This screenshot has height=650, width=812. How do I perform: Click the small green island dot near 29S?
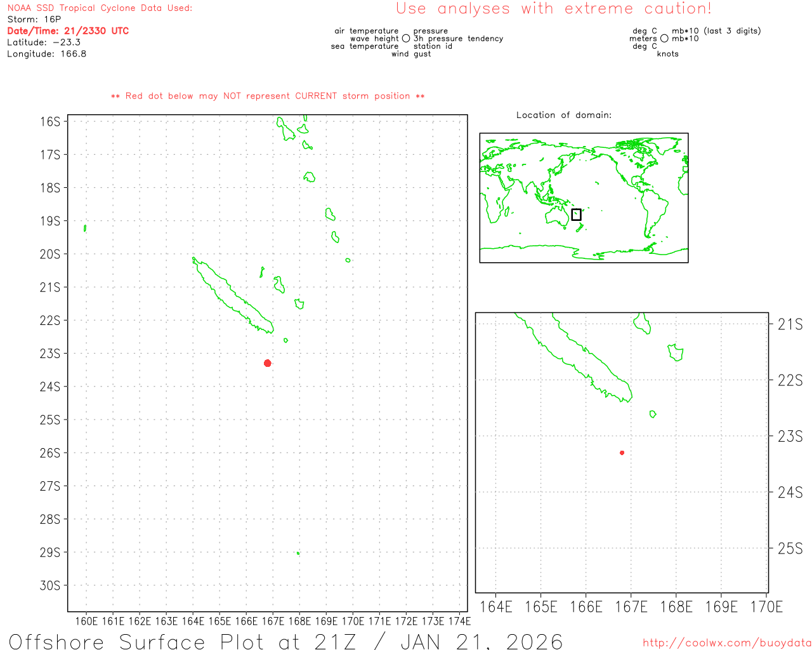pyautogui.click(x=298, y=553)
